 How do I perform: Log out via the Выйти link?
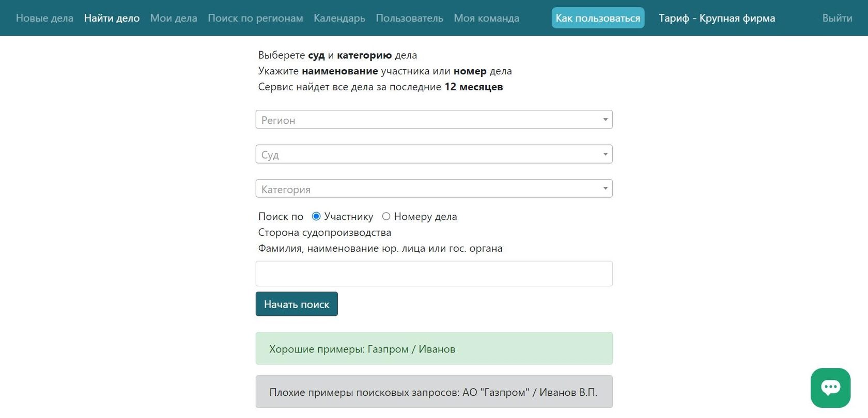(837, 18)
